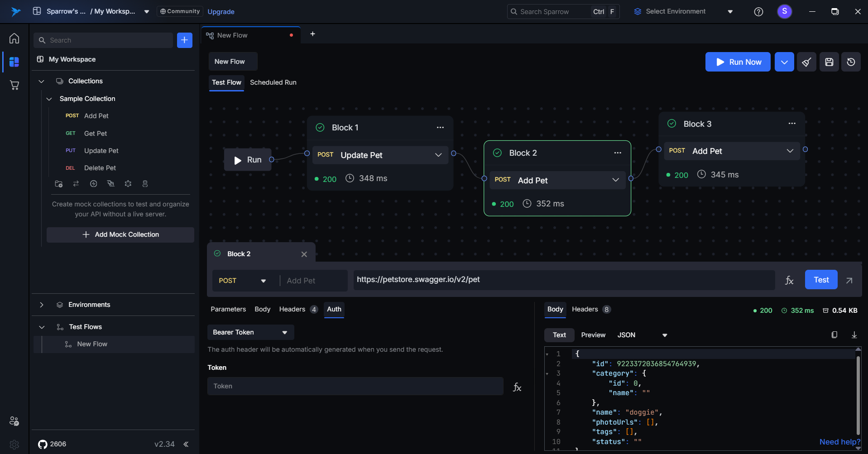The height and width of the screenshot is (454, 868).
Task: Click the save flow icon
Action: 829,62
